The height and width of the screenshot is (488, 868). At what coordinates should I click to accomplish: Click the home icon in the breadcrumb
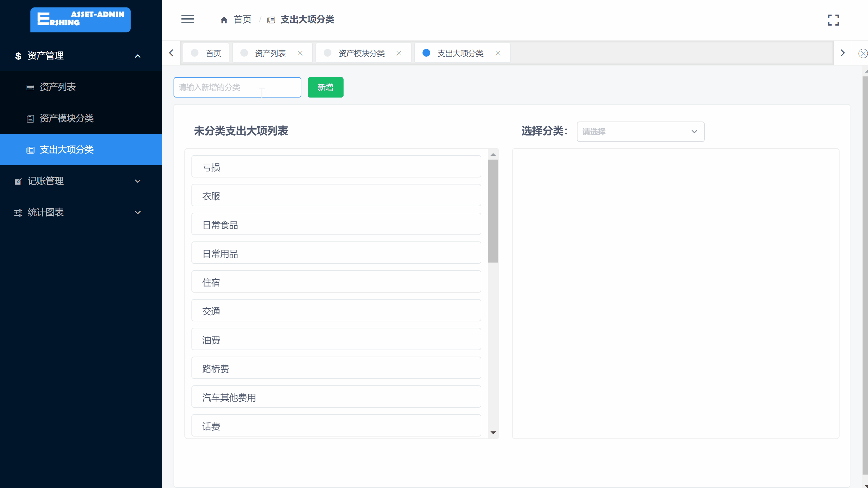click(x=224, y=20)
